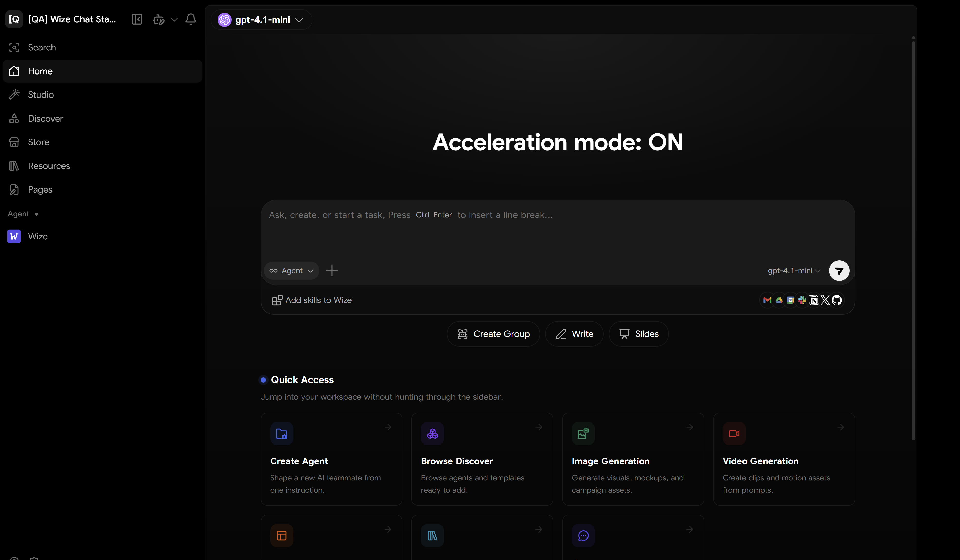
Task: Open the Image Generation quick access card
Action: 633,459
